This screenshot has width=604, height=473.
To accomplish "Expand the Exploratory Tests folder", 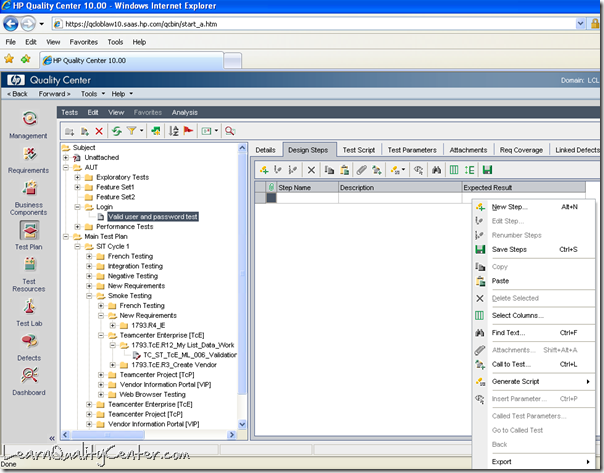I will [x=77, y=177].
